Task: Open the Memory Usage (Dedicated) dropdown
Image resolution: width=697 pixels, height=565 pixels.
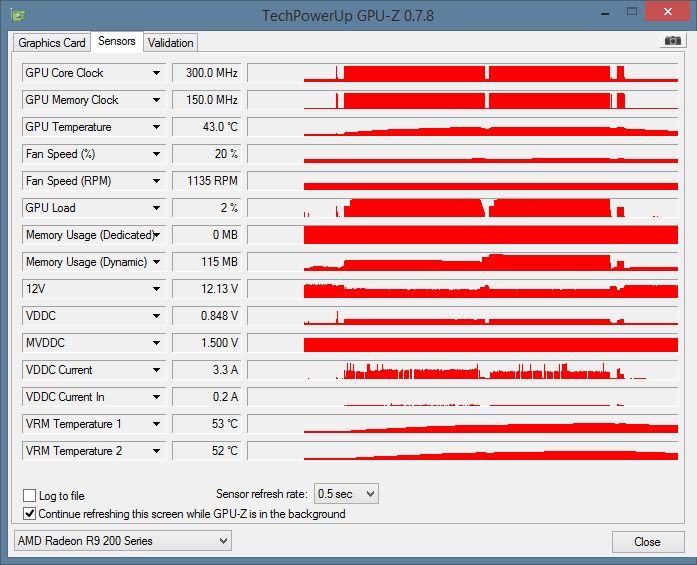Action: pos(94,235)
